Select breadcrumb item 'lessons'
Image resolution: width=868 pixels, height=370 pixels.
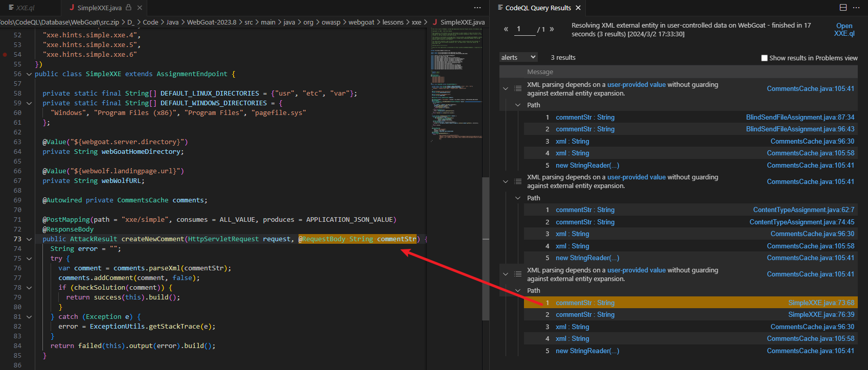point(393,22)
